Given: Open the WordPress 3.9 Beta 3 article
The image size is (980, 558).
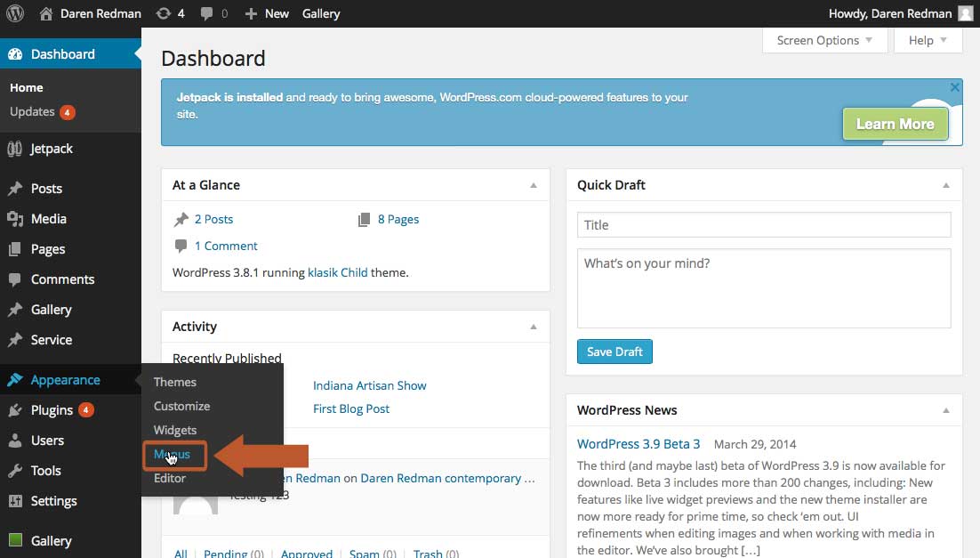Looking at the screenshot, I should pyautogui.click(x=639, y=444).
